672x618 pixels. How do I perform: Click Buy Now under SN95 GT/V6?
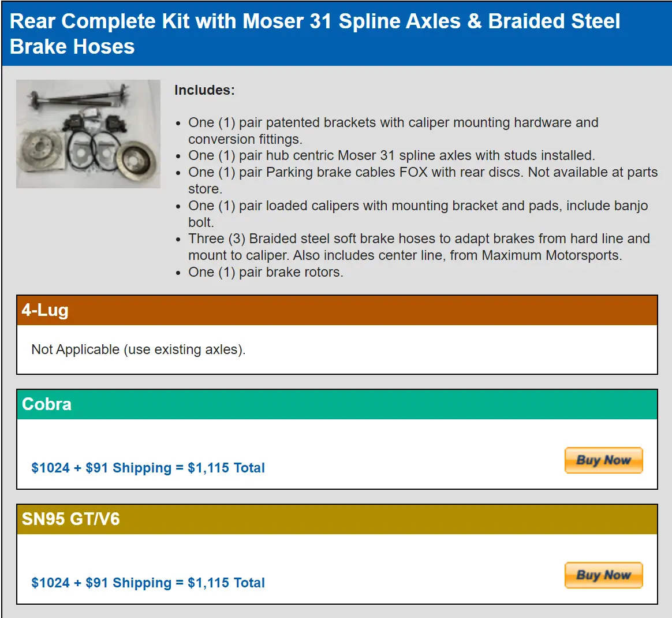tap(603, 575)
